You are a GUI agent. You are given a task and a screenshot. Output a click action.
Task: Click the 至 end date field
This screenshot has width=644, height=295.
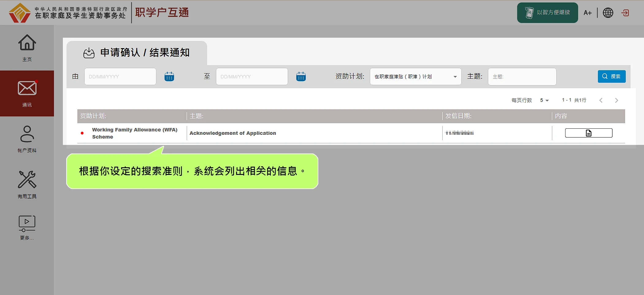(x=252, y=77)
